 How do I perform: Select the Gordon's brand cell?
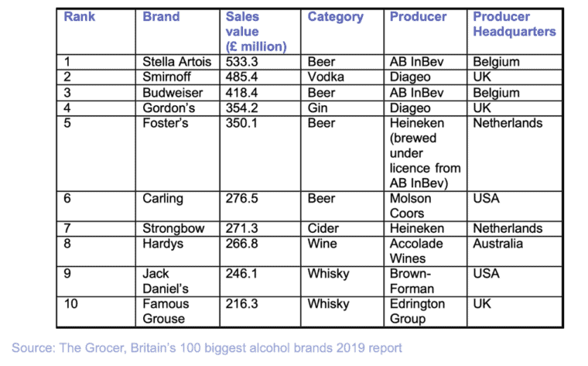pos(176,108)
